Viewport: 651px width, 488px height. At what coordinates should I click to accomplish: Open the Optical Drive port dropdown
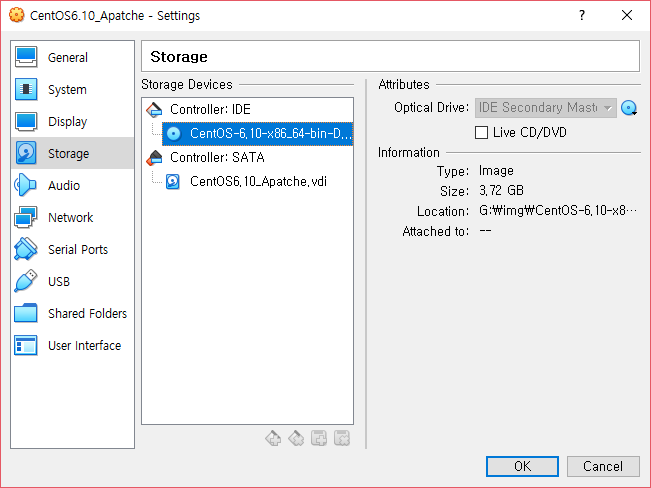tap(546, 108)
